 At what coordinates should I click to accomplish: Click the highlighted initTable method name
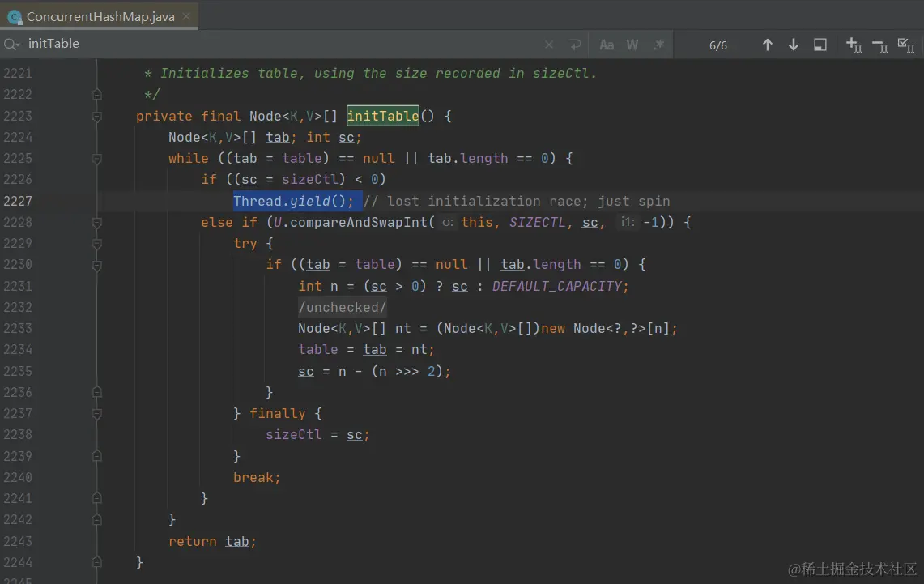pyautogui.click(x=383, y=116)
